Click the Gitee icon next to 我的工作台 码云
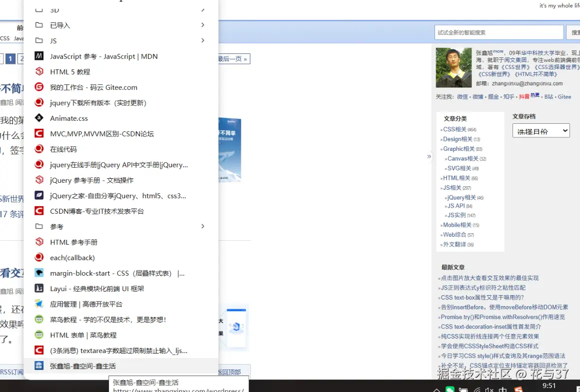 click(38, 87)
